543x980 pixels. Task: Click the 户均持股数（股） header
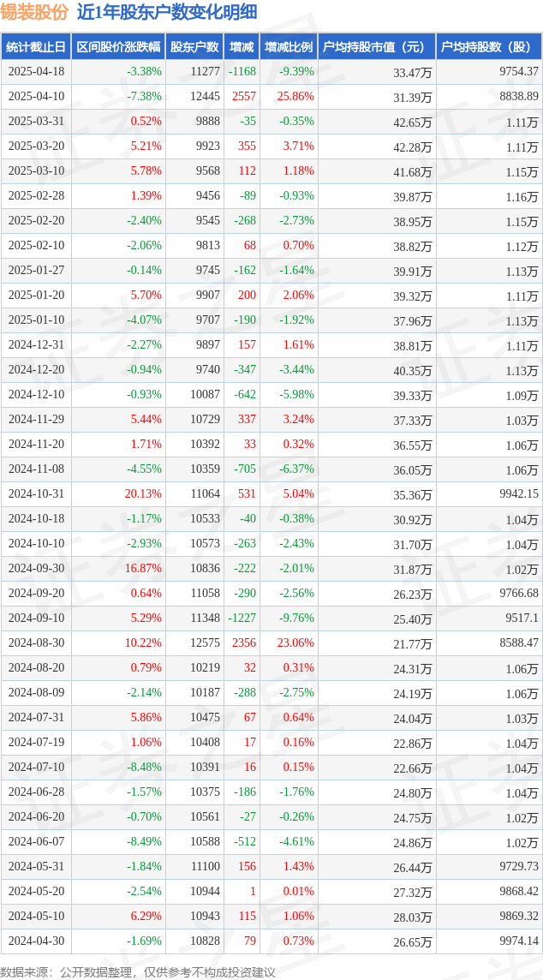(489, 47)
